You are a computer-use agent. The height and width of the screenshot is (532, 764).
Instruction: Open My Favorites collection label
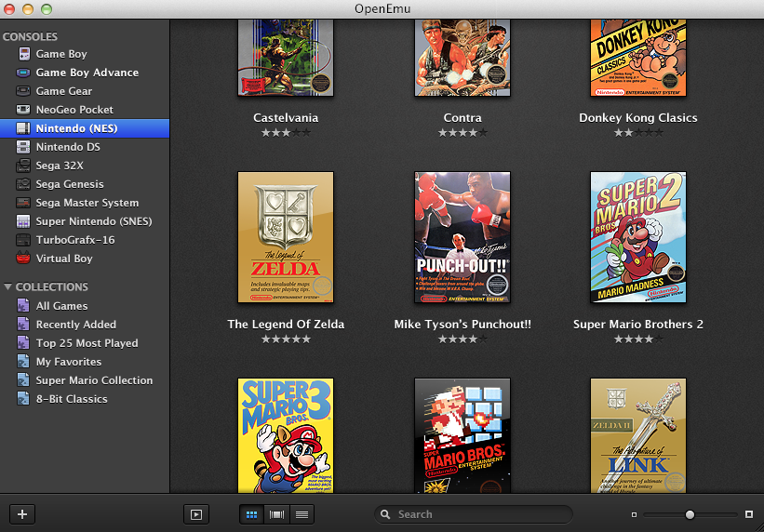69,362
